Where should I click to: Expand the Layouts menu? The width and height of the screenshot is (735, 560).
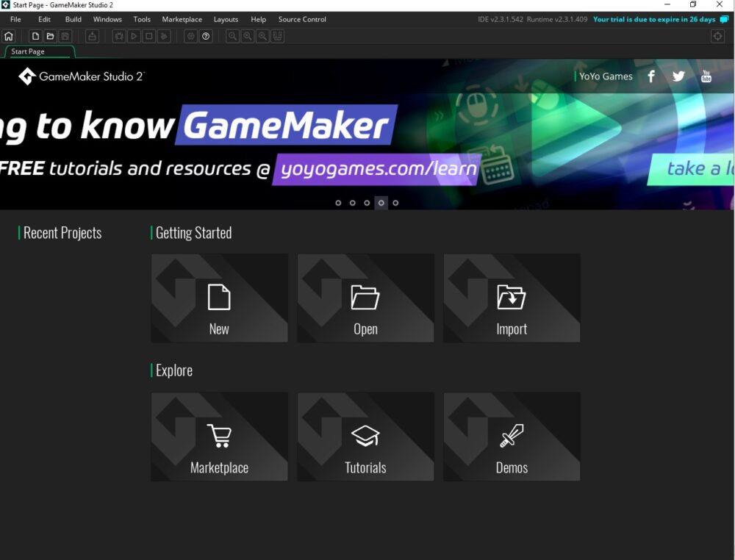226,19
